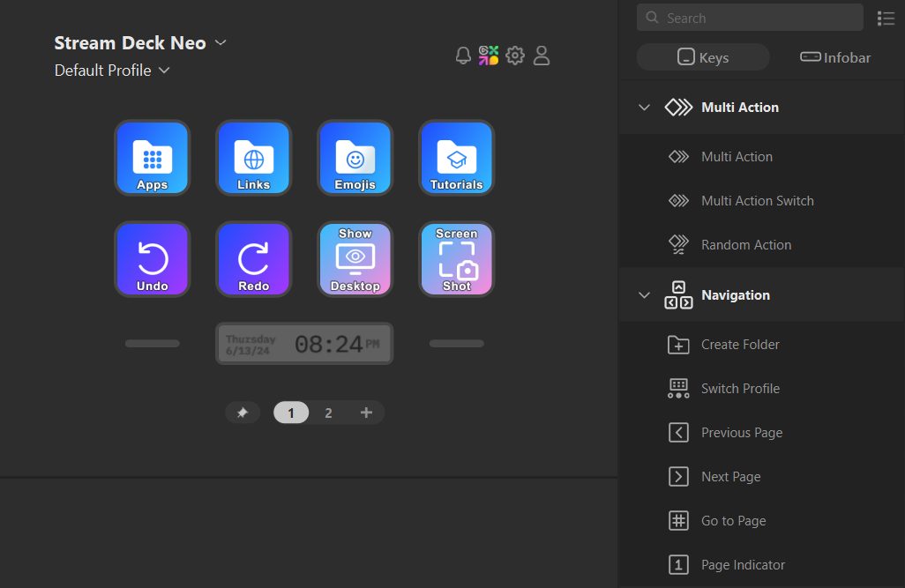Click the Apps folder key
The height and width of the screenshot is (588, 905).
coord(152,158)
